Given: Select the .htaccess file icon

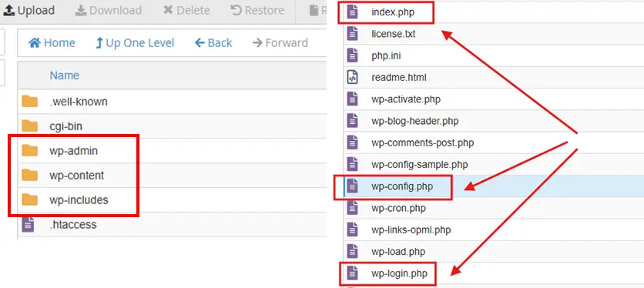Looking at the screenshot, I should [28, 225].
